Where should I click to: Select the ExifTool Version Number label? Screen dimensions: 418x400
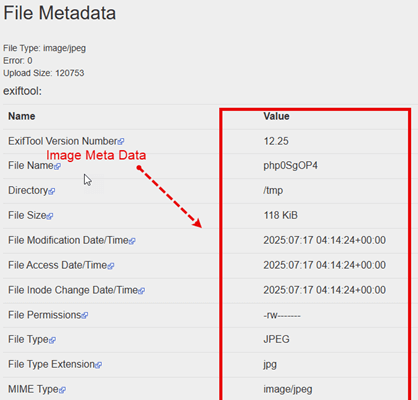[x=63, y=141]
